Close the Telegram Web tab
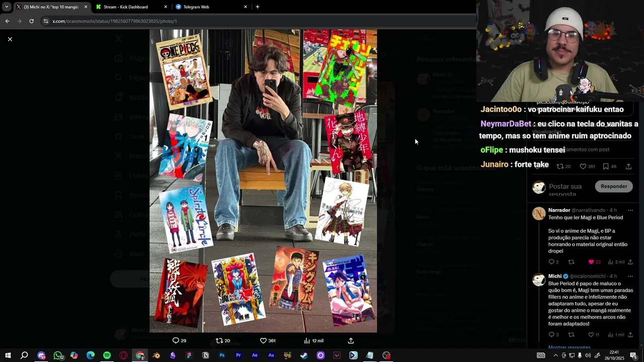Image resolution: width=644 pixels, height=362 pixels. [x=246, y=7]
